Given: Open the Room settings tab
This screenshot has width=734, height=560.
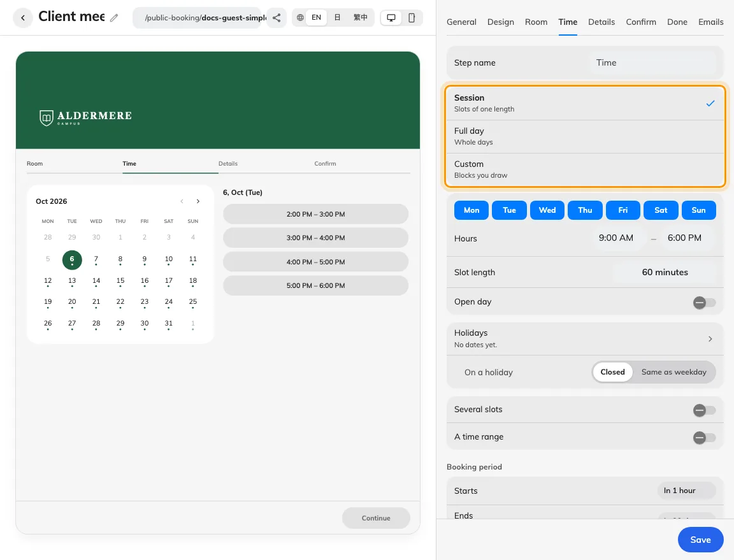Looking at the screenshot, I should tap(536, 22).
